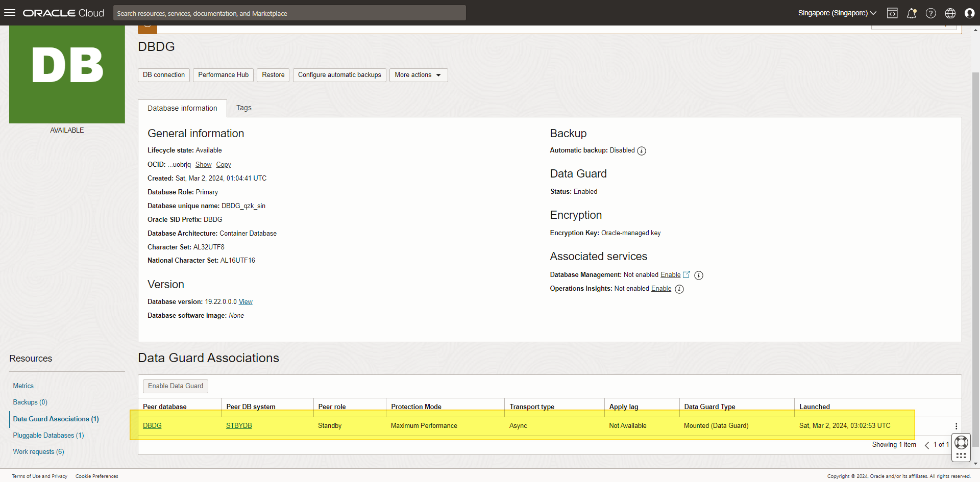The width and height of the screenshot is (980, 482).
Task: Click the Data Guard Type column header
Action: point(709,407)
